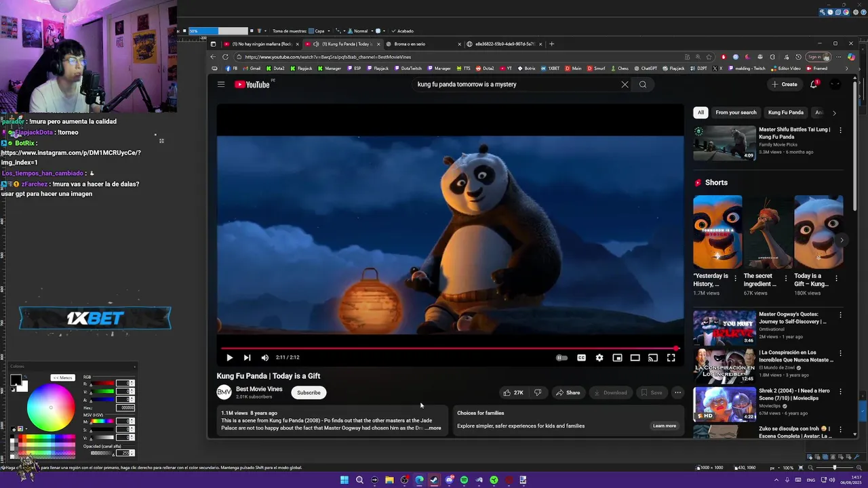Open the YouTube hamburger guide menu
The width and height of the screenshot is (868, 488).
(220, 84)
